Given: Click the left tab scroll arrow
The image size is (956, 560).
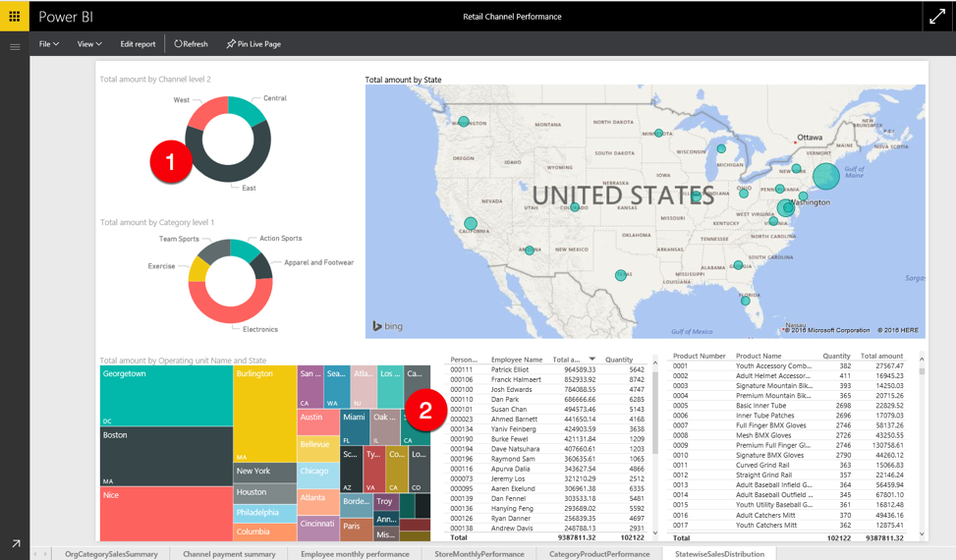Looking at the screenshot, I should click(x=34, y=554).
